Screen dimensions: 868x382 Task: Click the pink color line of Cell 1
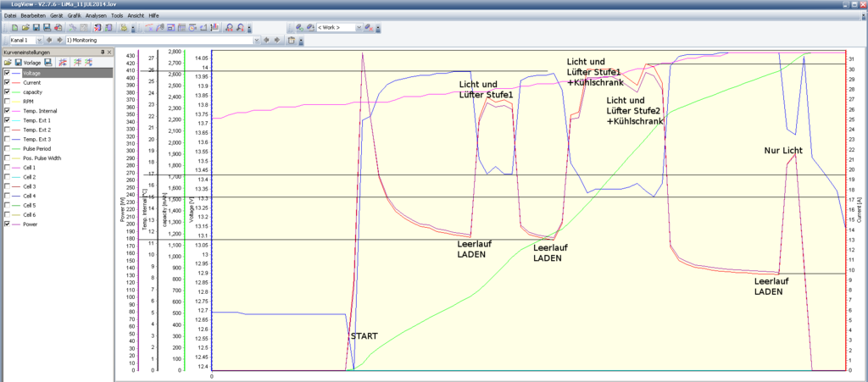point(17,168)
